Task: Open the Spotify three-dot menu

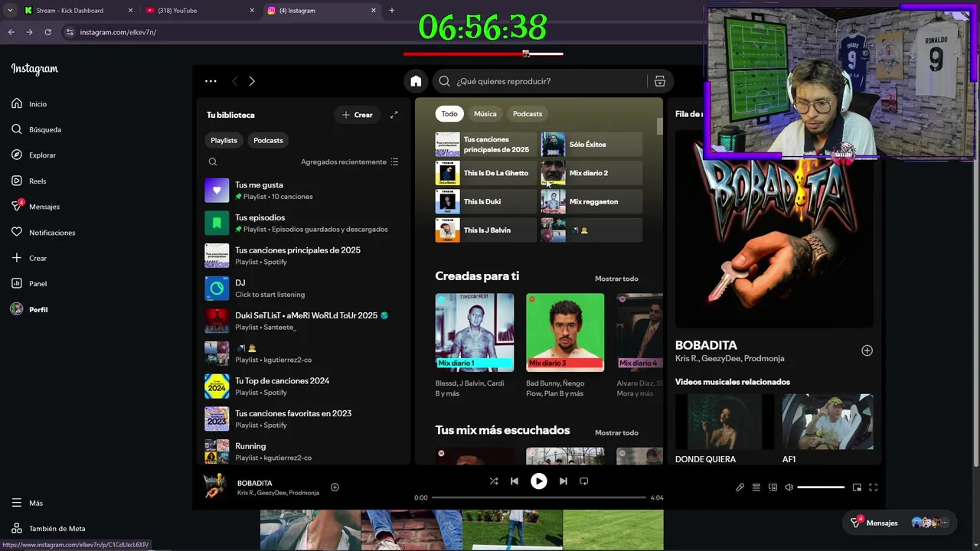Action: [x=211, y=81]
